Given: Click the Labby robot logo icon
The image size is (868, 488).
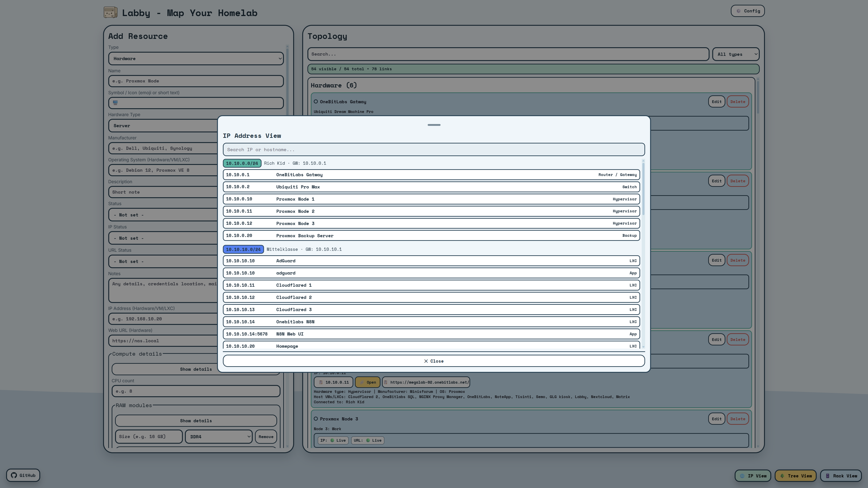Looking at the screenshot, I should (x=111, y=12).
